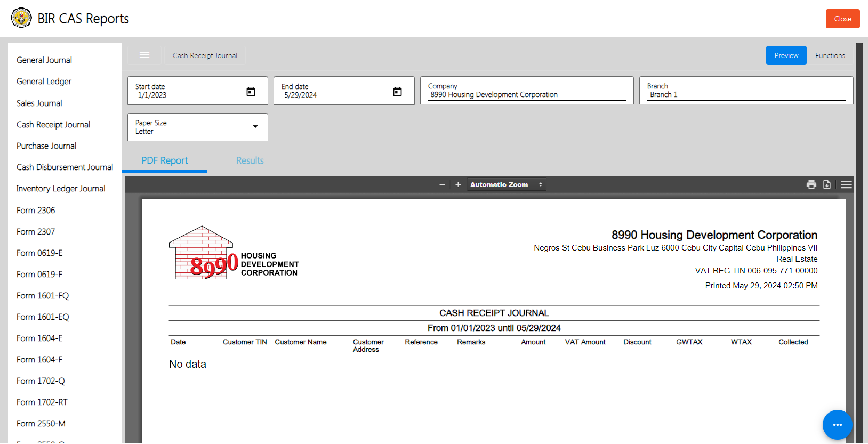
Task: Click the Cash Receipt Journal title button
Action: pyautogui.click(x=205, y=55)
